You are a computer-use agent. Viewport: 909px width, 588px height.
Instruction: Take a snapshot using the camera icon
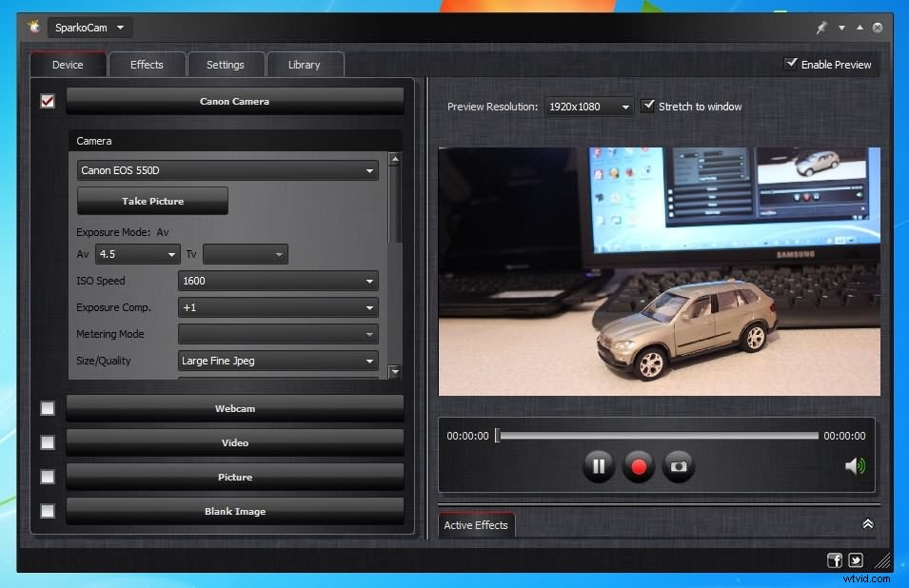coord(679,466)
